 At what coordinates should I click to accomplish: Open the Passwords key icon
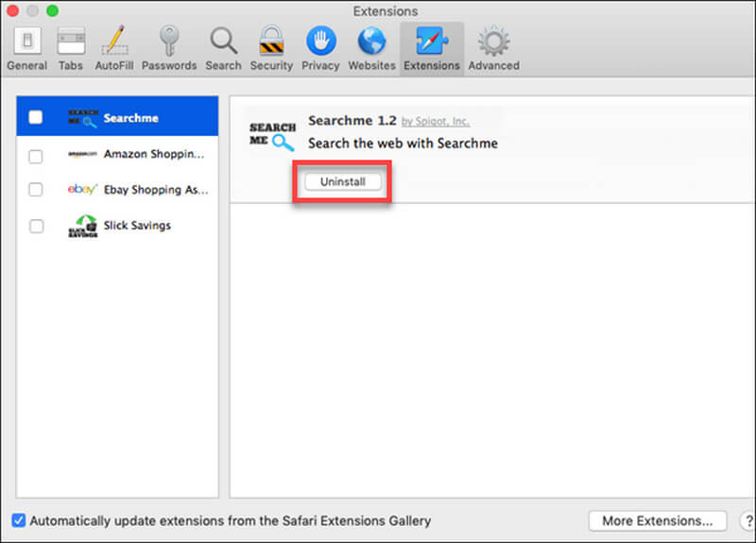pyautogui.click(x=169, y=48)
